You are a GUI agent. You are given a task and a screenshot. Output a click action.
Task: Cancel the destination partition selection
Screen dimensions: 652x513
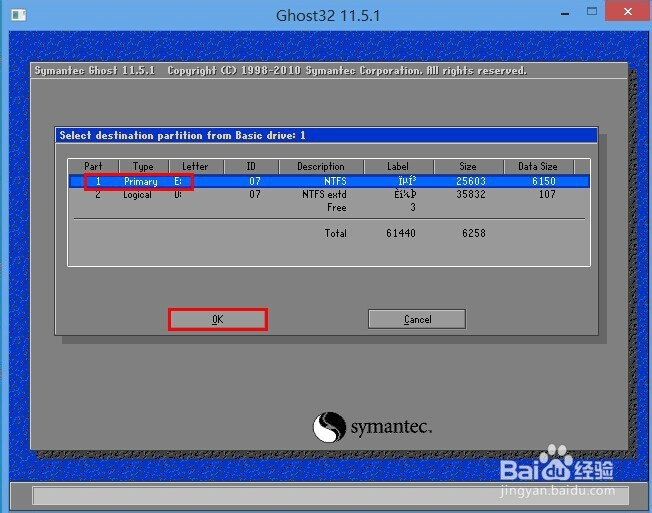[417, 319]
